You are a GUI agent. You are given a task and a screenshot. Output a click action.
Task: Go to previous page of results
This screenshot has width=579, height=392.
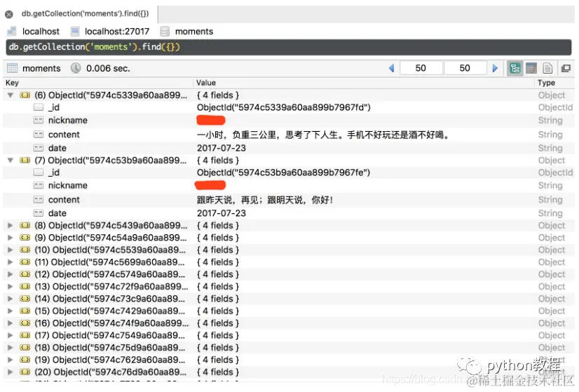[391, 68]
